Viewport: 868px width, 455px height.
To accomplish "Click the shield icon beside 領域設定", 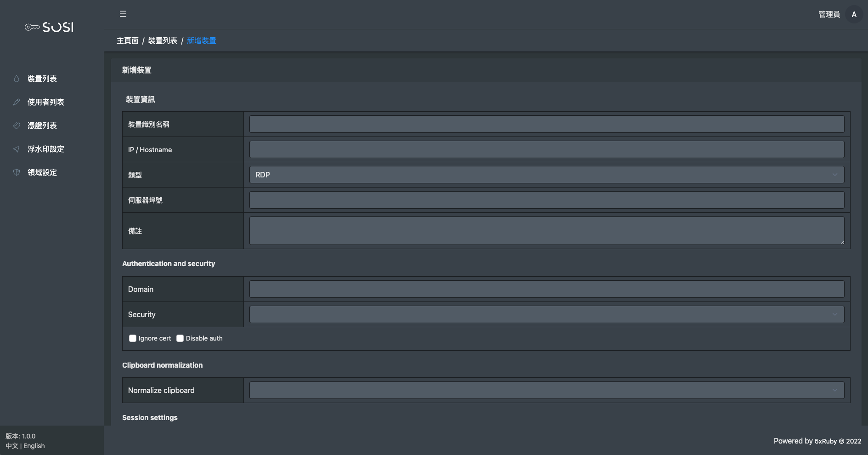I will [17, 172].
